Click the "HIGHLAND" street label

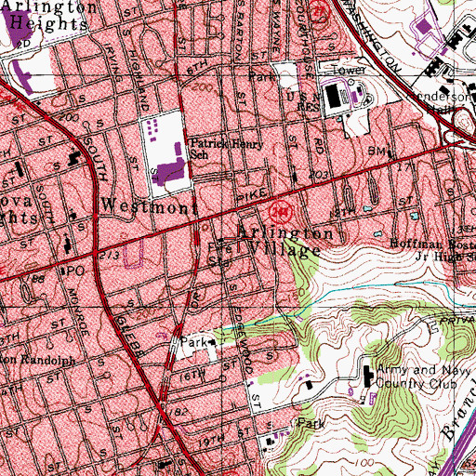click(139, 81)
